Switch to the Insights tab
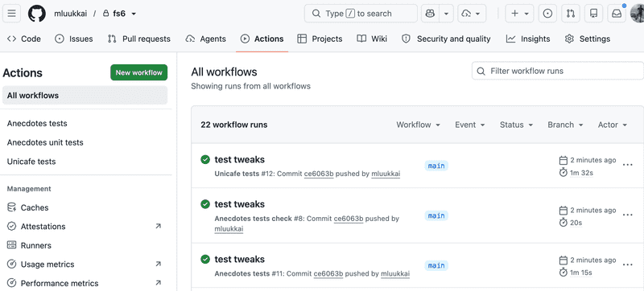644x291 pixels. click(x=528, y=39)
